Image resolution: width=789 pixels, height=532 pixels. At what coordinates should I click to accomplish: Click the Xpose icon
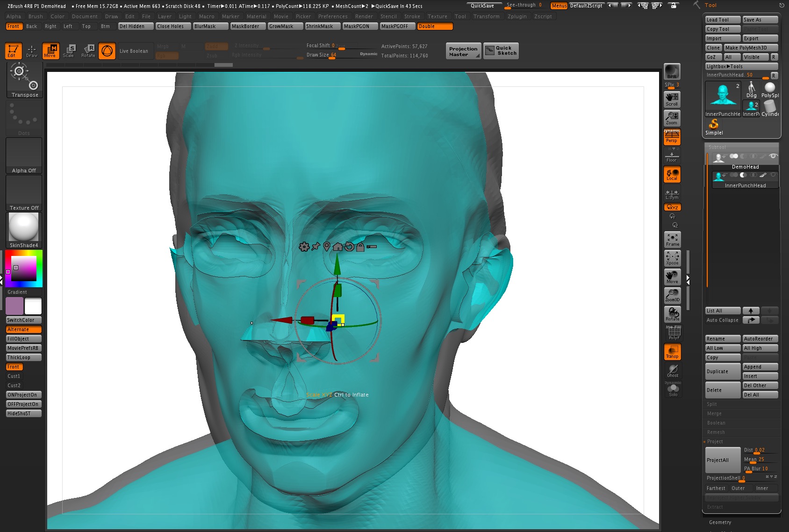coord(672,258)
